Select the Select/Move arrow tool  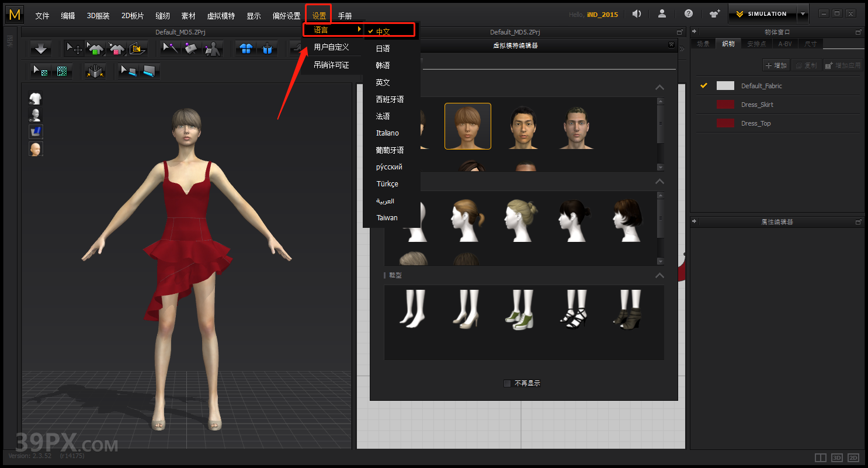pos(74,48)
